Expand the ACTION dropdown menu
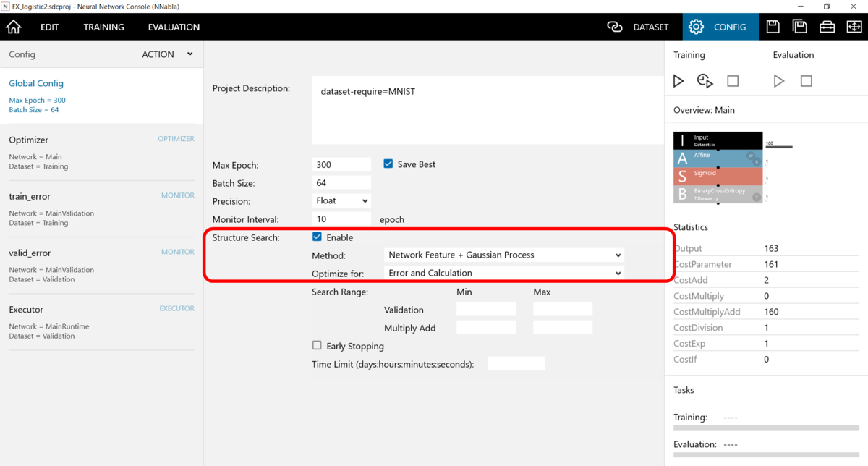Screen dimensions: 868x466 168,54
